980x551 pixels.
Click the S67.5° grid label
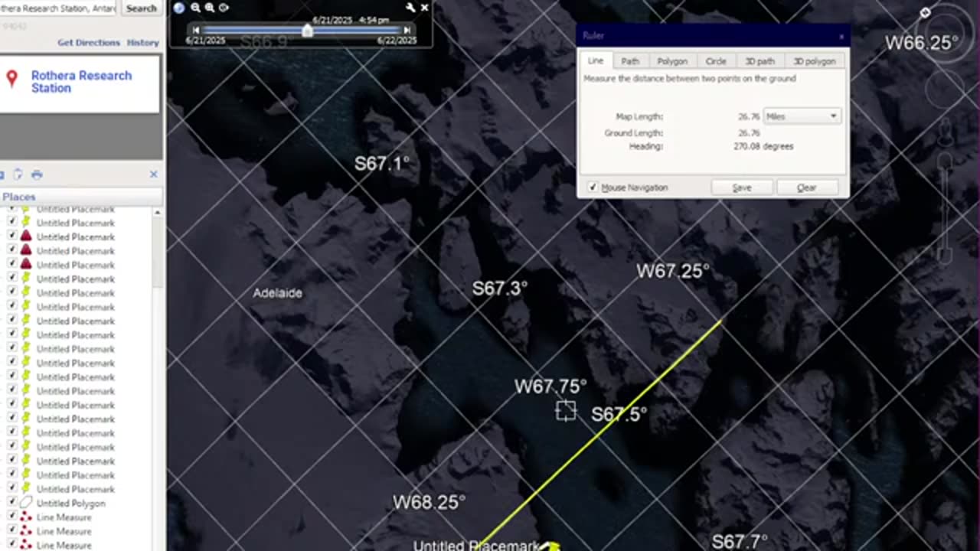[619, 414]
